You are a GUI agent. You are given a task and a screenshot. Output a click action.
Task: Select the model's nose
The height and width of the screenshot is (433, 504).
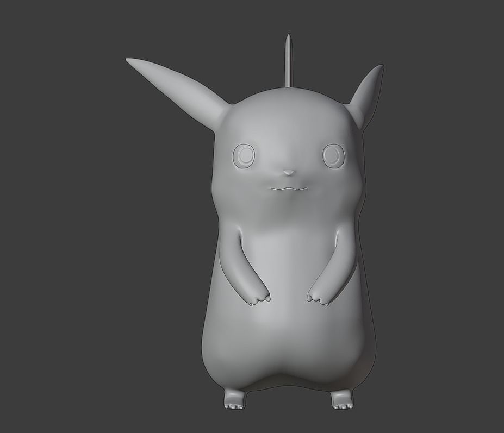coord(289,172)
